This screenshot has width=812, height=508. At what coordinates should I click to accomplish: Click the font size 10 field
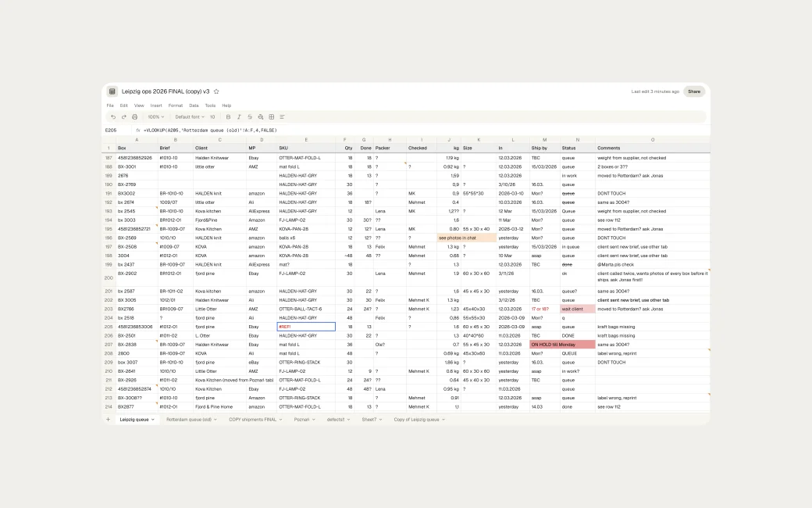pyautogui.click(x=212, y=117)
